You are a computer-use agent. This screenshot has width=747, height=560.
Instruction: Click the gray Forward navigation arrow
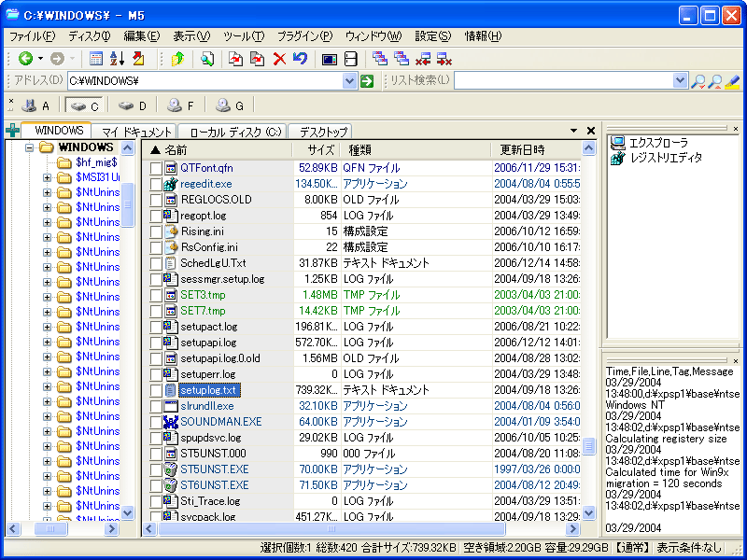[57, 59]
